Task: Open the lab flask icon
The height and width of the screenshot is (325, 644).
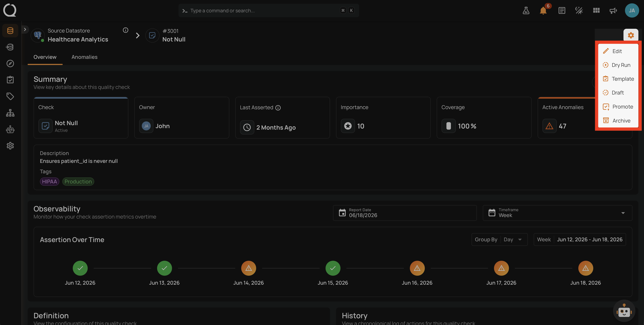Action: 526,10
